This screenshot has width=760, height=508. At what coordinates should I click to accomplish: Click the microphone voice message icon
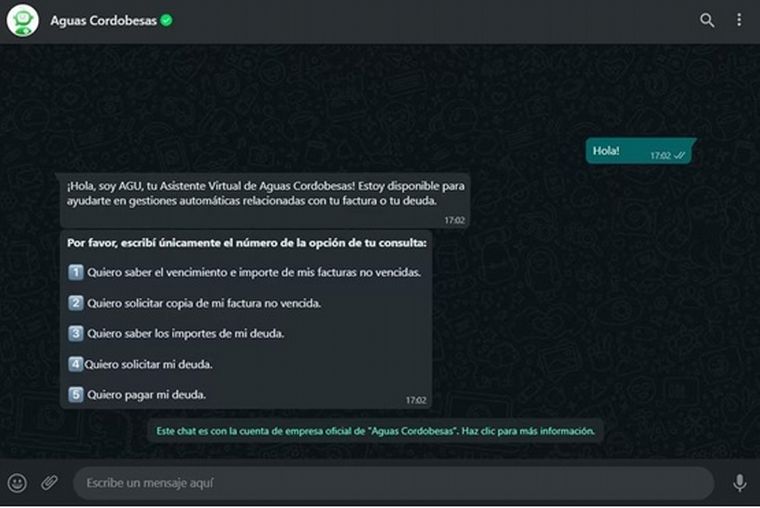click(739, 483)
